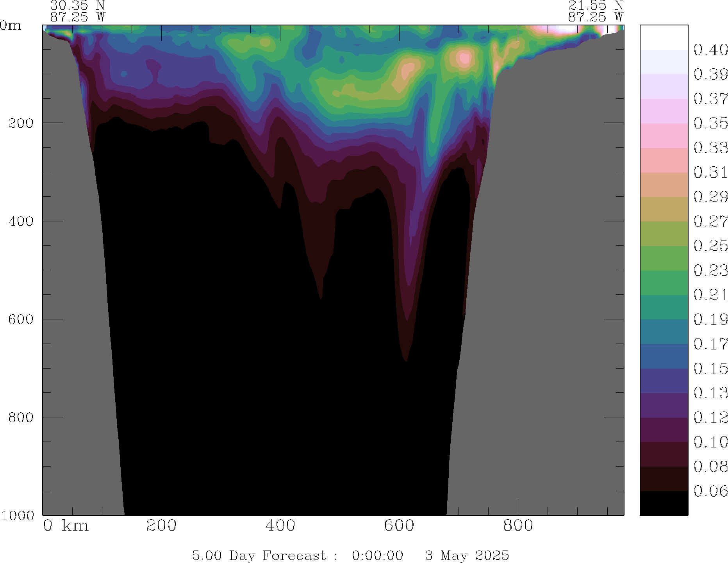Click the 0.37 color bar label
This screenshot has height=563, width=728.
pos(710,99)
